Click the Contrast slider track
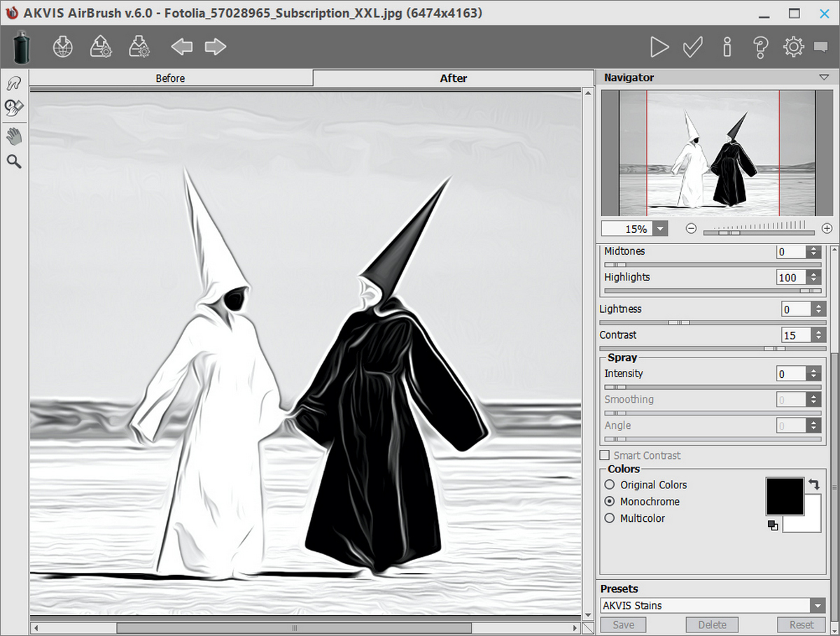The width and height of the screenshot is (840, 636). point(713,348)
